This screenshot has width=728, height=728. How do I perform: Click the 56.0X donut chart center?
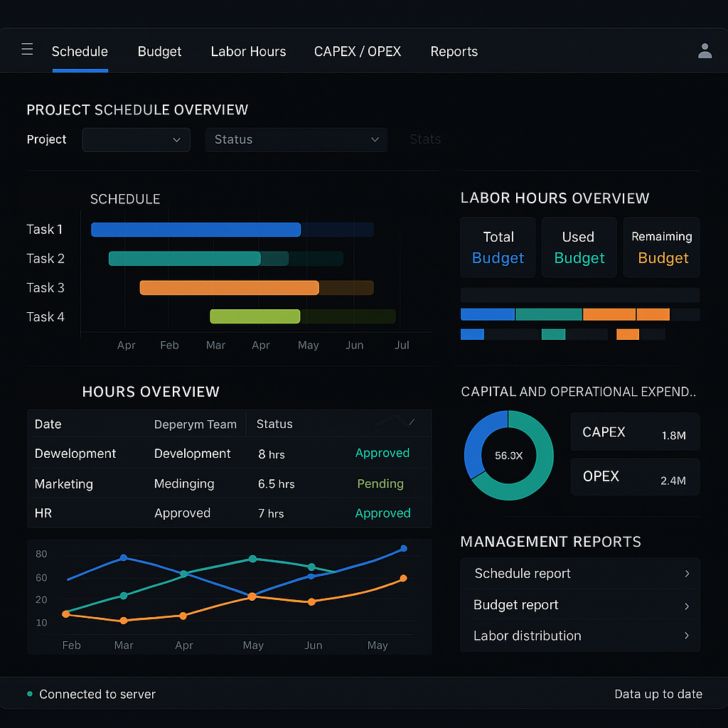pos(509,456)
